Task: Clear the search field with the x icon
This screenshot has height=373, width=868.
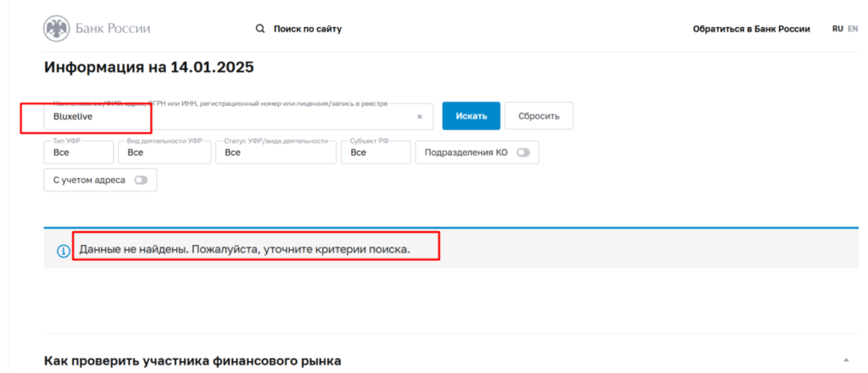Action: [420, 117]
